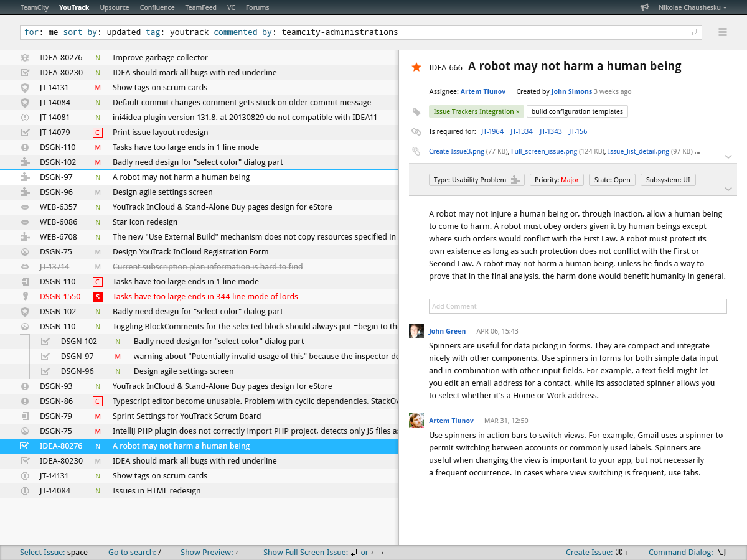Click red C priority badge on DSGN-86 row
The width and height of the screenshot is (747, 560).
tap(97, 401)
